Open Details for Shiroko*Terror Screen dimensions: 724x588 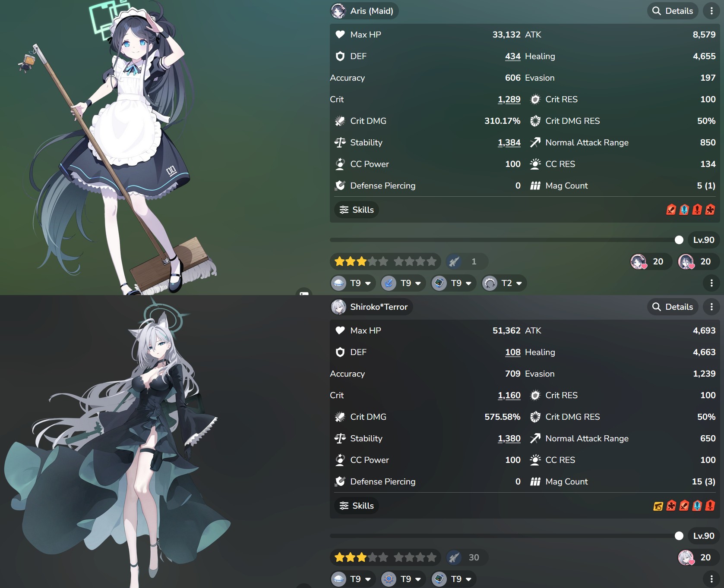tap(673, 307)
